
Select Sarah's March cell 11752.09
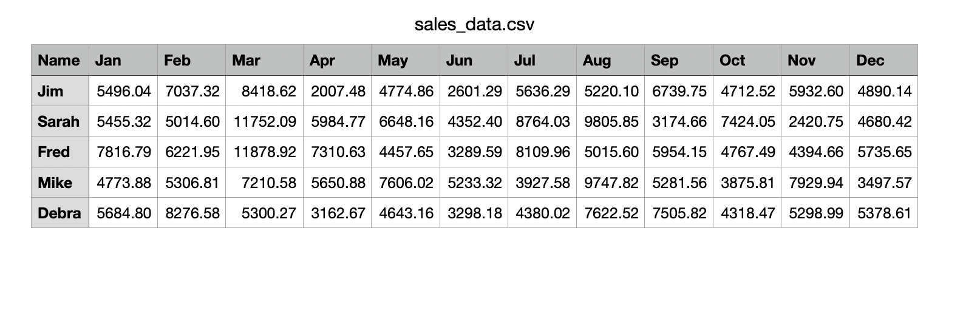[x=264, y=121]
